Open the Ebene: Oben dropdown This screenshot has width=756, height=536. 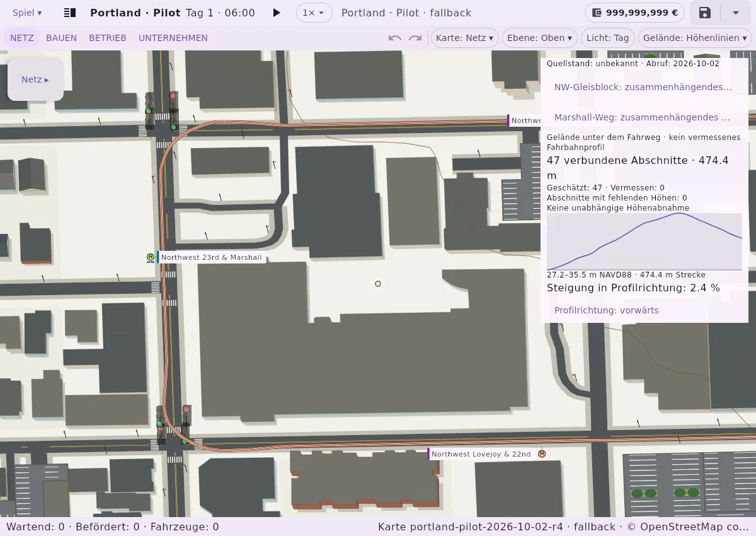click(x=540, y=38)
